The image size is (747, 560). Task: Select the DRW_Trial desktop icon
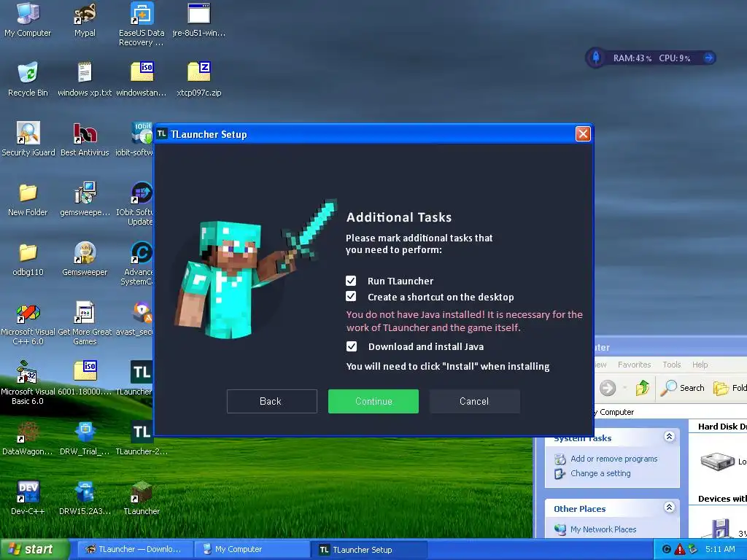tap(85, 438)
